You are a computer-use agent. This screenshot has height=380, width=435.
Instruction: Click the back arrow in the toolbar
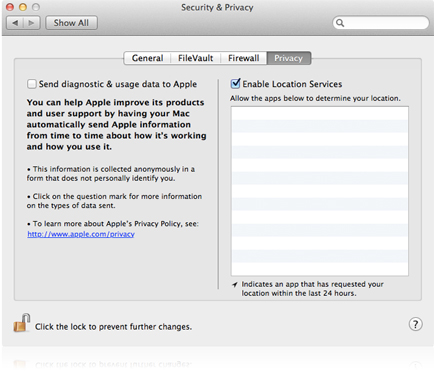point(15,23)
